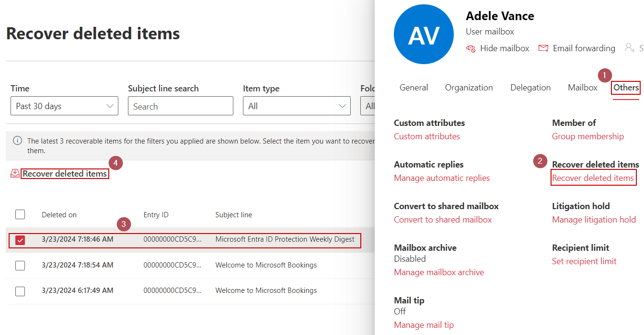The image size is (644, 335).
Task: Click the Hide mailbox icon
Action: tap(471, 48)
